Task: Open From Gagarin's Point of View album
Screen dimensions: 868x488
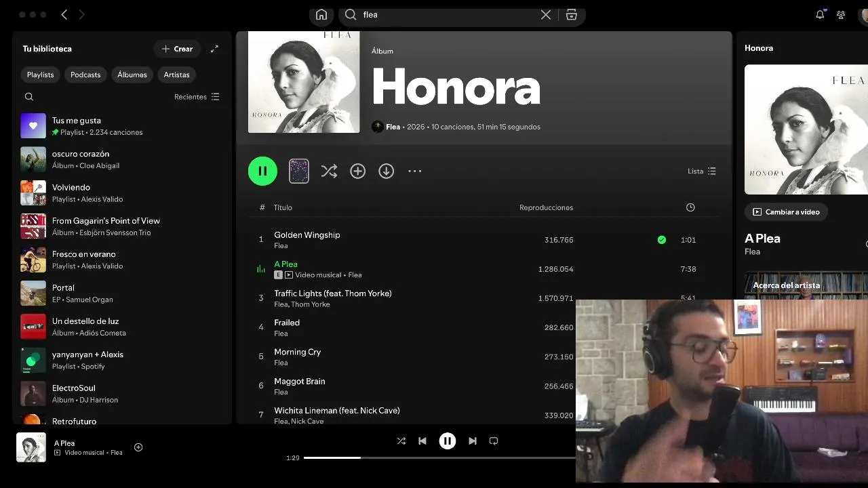Action: 122,226
